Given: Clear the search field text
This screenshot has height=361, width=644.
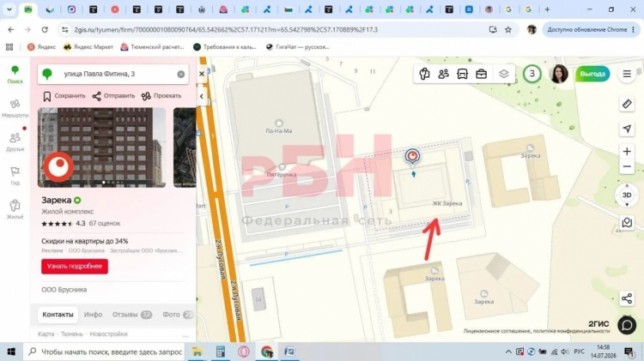Looking at the screenshot, I should tap(180, 75).
